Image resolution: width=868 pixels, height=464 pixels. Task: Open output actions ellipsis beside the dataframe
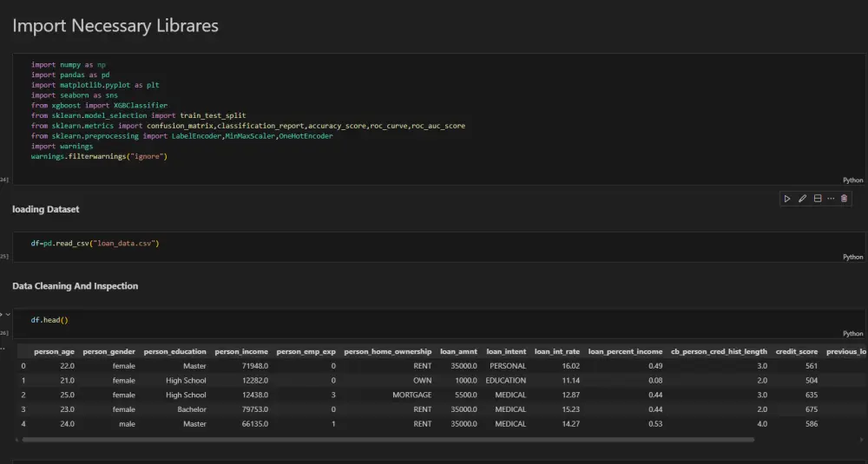(x=3, y=350)
